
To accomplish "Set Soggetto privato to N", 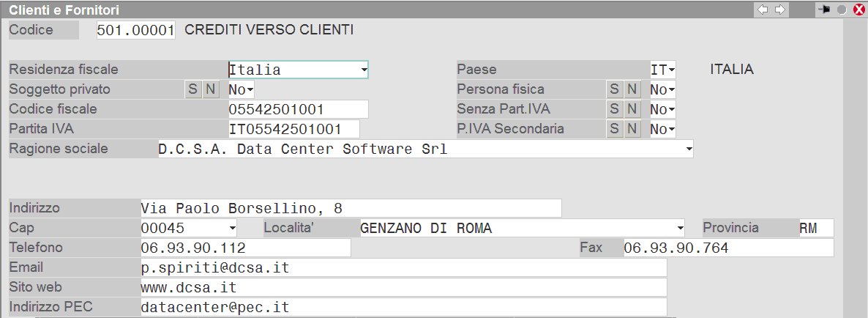I will 210,89.
